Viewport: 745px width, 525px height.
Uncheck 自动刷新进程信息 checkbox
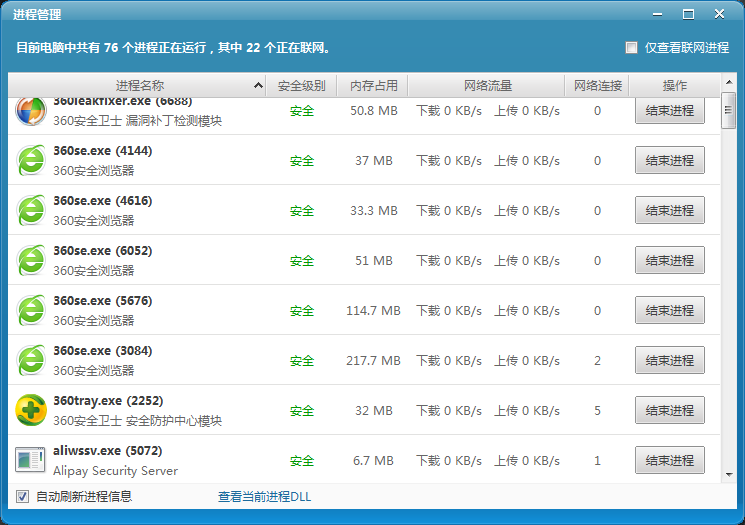22,496
